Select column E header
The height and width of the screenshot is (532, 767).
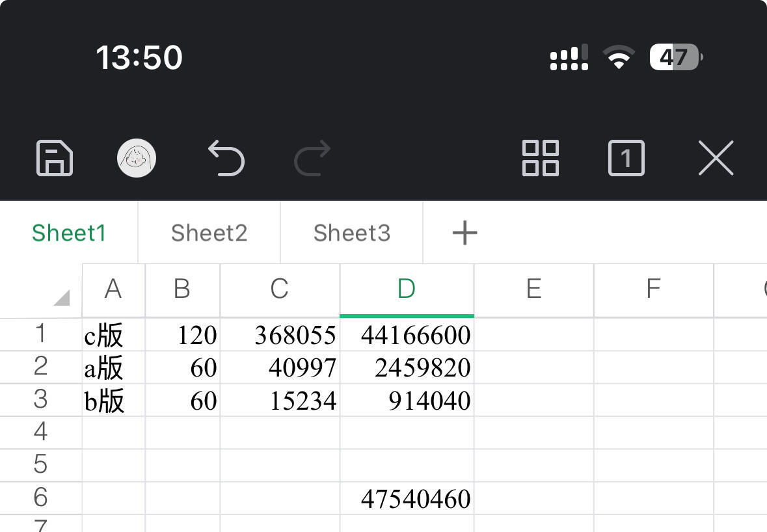click(x=533, y=290)
